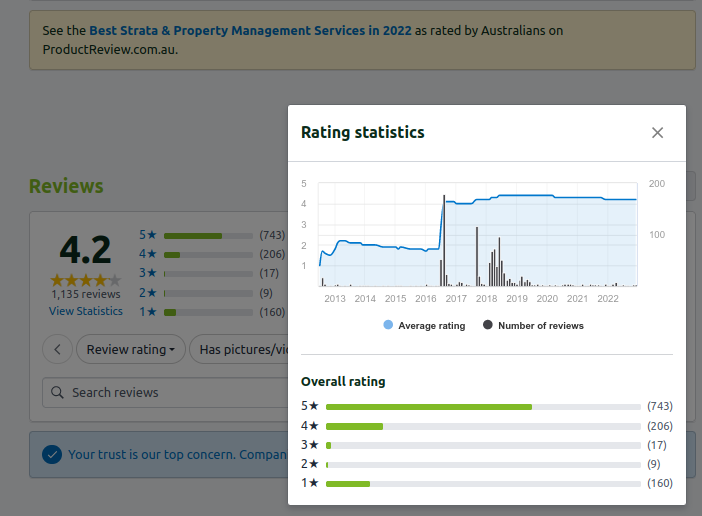Click the search magnifier icon
Viewport: 702px width, 516px height.
[57, 393]
